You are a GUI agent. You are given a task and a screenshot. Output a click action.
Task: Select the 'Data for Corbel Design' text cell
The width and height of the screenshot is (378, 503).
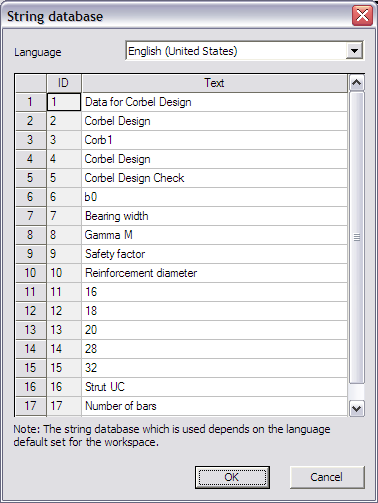pyautogui.click(x=214, y=102)
